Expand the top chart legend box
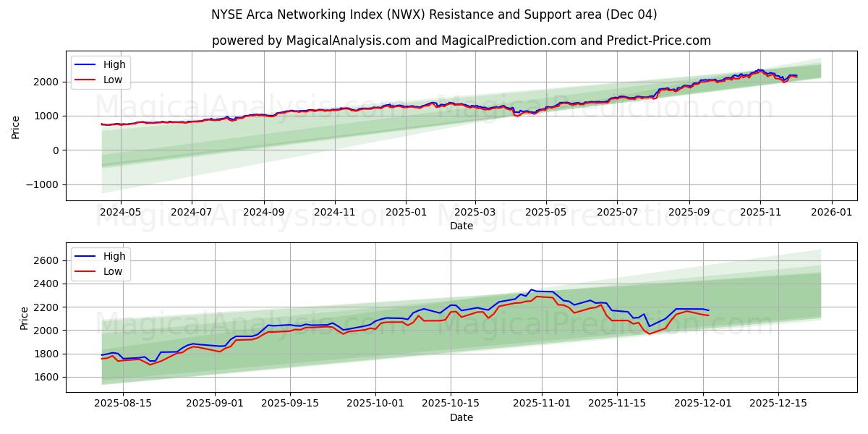This screenshot has width=868, height=434. [x=103, y=72]
